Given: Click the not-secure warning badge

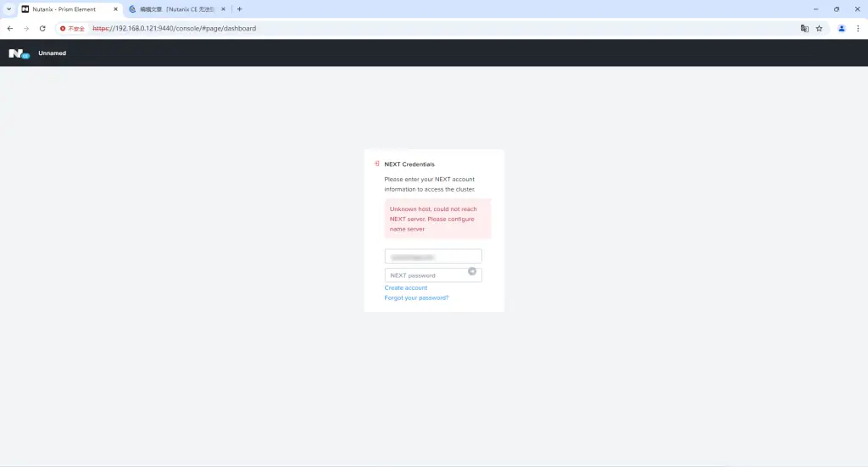Looking at the screenshot, I should pos(72,28).
